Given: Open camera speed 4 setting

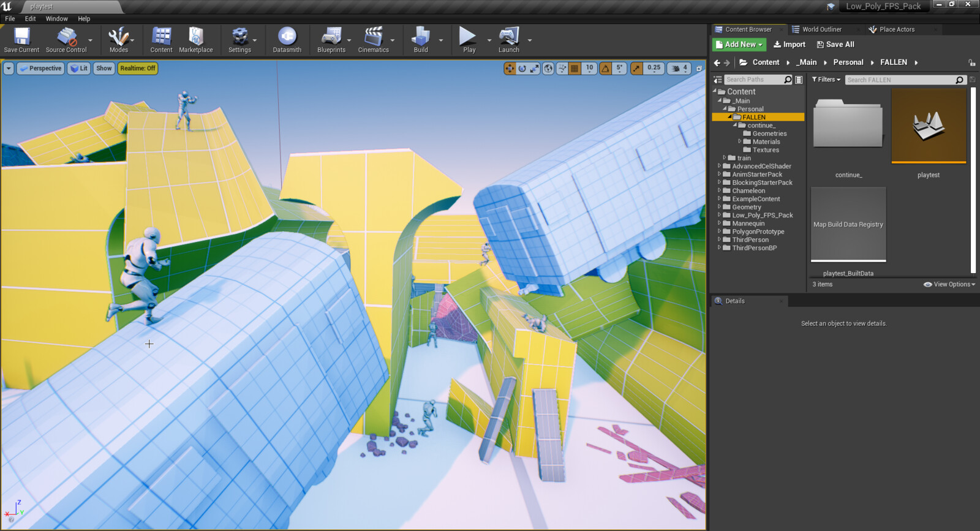Looking at the screenshot, I should point(680,69).
